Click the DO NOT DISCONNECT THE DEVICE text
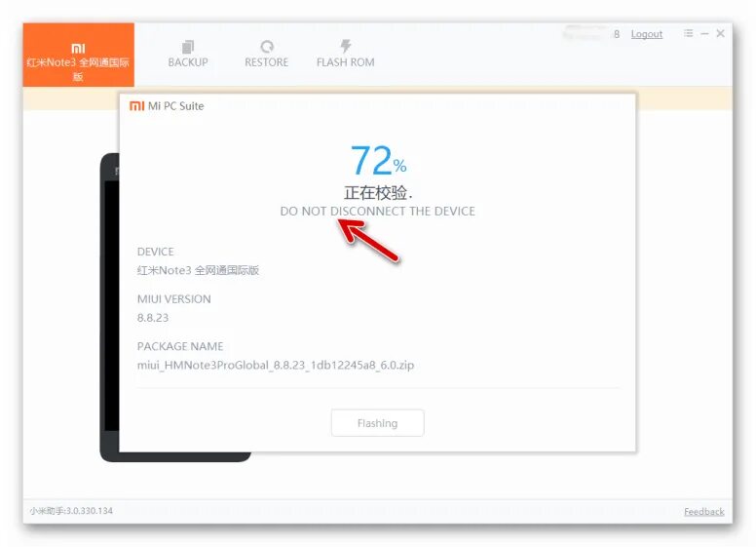The width and height of the screenshot is (756, 547). 378,212
